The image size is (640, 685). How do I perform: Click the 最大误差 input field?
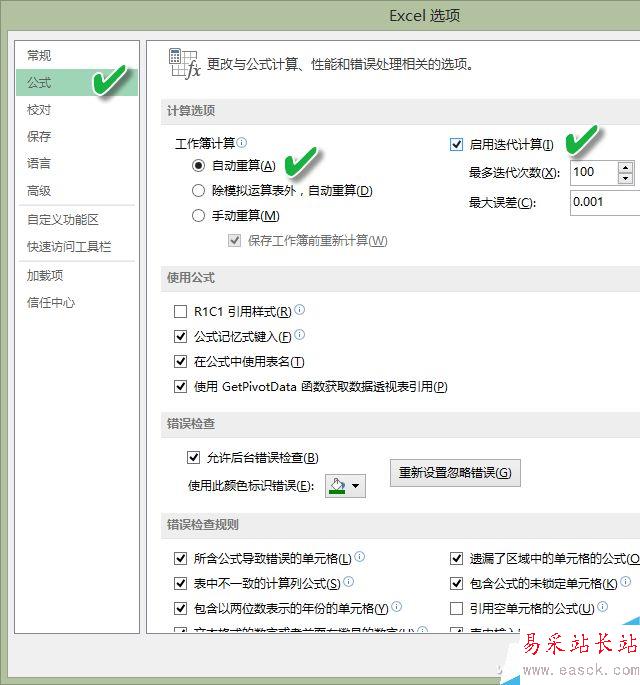click(605, 202)
